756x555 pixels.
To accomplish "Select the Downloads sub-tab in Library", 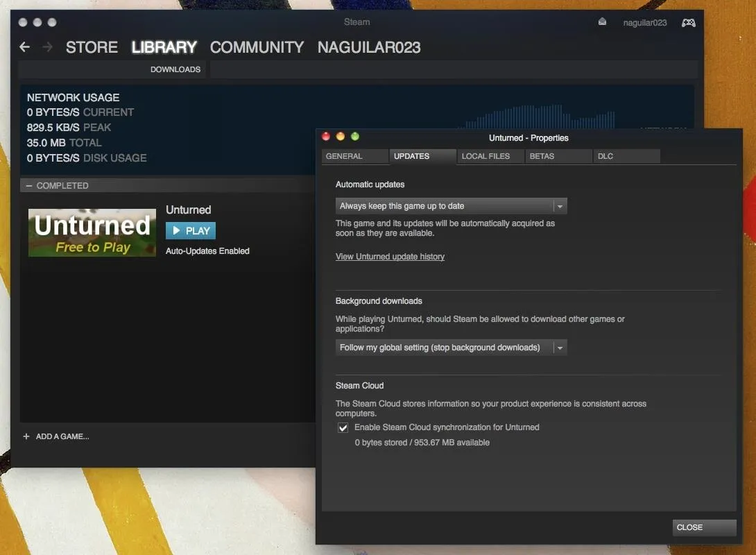I will 175,69.
